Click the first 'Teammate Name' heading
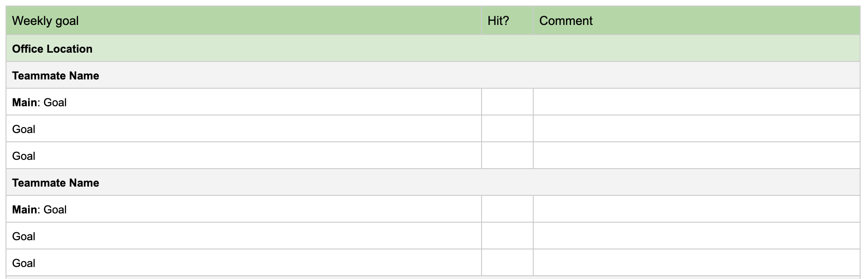The width and height of the screenshot is (868, 279). click(x=55, y=76)
